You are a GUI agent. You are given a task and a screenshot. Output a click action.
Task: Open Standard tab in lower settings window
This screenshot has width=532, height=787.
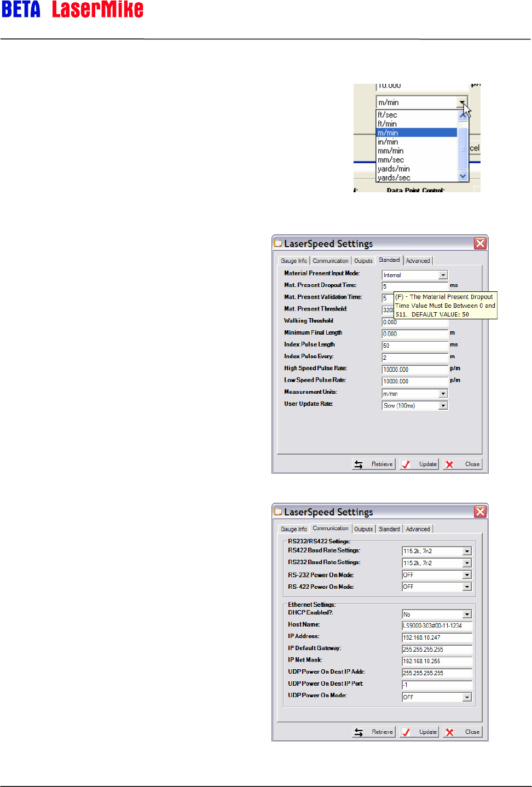coord(389,529)
